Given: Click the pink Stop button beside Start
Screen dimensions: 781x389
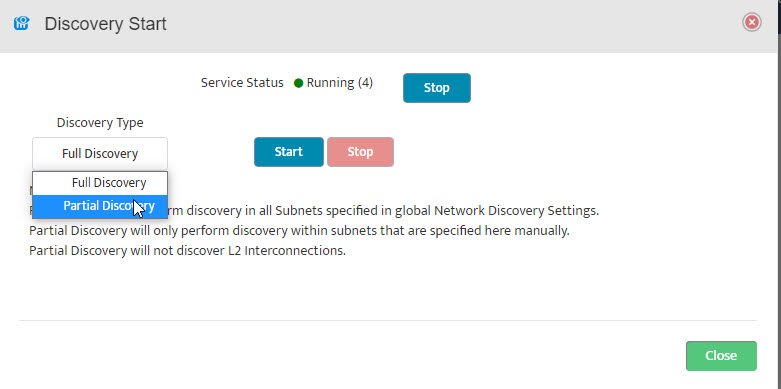Looking at the screenshot, I should pos(360,152).
